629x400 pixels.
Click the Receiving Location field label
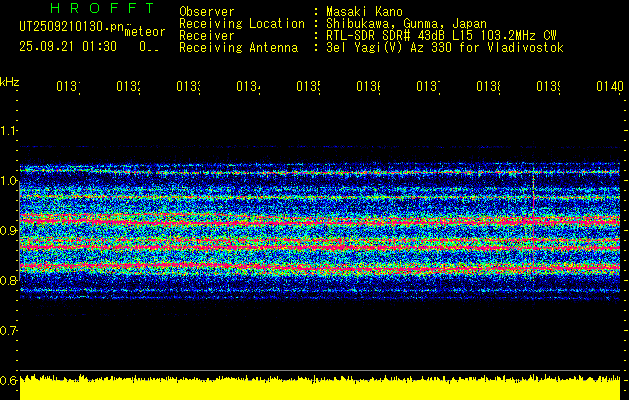pos(241,23)
